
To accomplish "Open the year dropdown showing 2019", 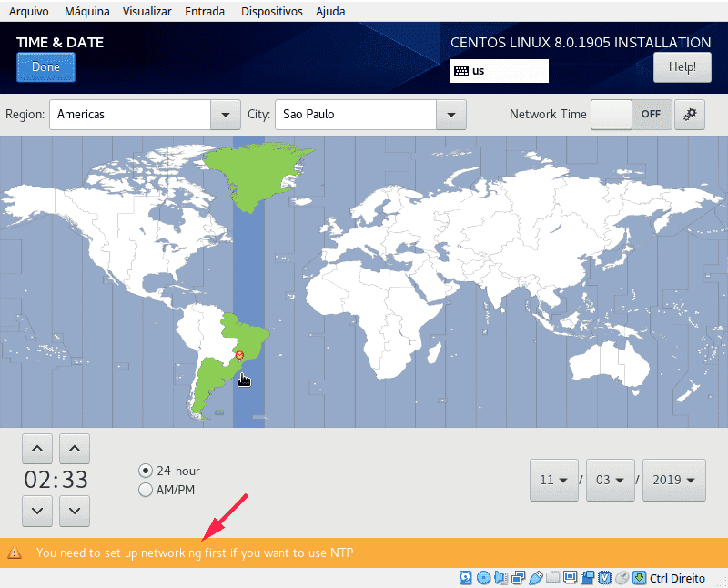I will [x=674, y=480].
